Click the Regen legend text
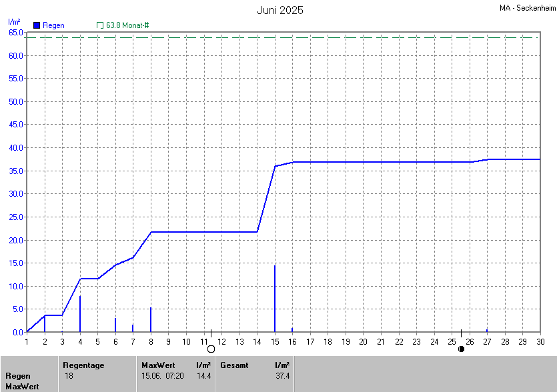Screen dimensions: 557x392 point(54,25)
